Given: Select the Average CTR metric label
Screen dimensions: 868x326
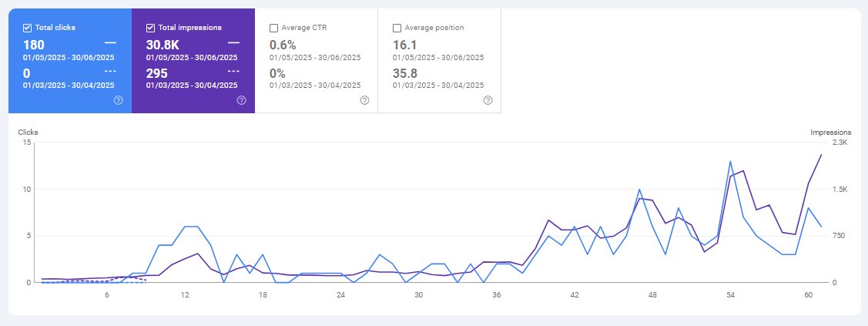Looking at the screenshot, I should 304,28.
